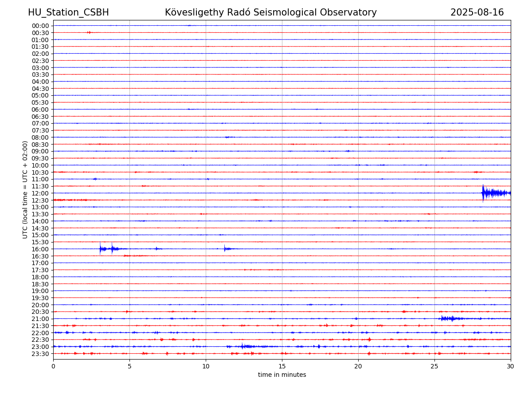The height and width of the screenshot is (399, 532).
Task: Click the small red blip on the 00:30 trace
Action: point(89,32)
